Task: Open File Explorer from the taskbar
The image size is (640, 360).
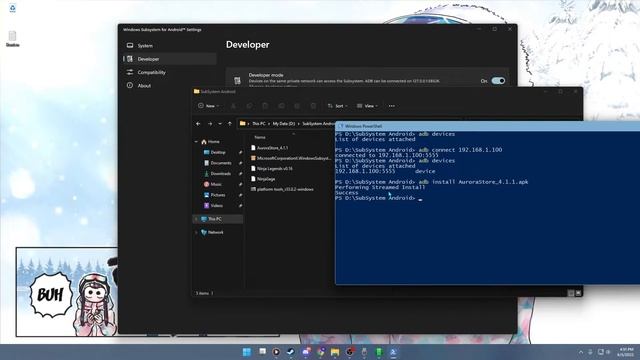Action: click(x=335, y=352)
